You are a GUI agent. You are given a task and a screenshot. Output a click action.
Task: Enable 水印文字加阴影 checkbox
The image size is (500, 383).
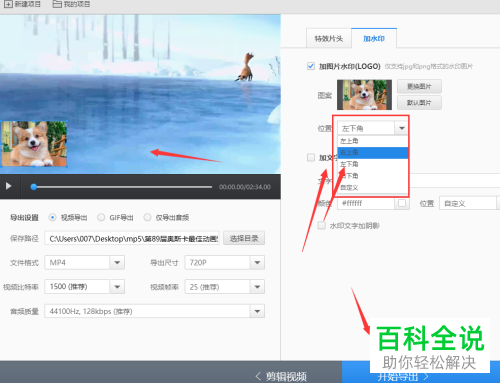tap(322, 226)
